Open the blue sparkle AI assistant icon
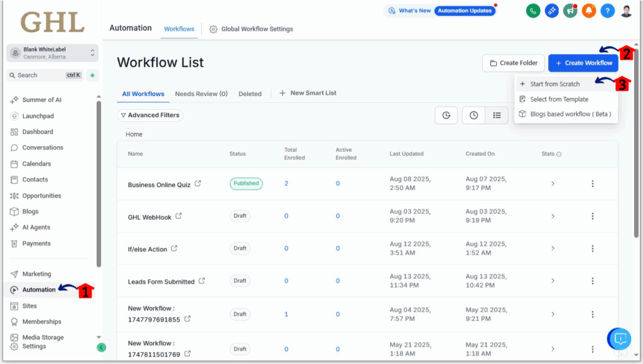 551,11
